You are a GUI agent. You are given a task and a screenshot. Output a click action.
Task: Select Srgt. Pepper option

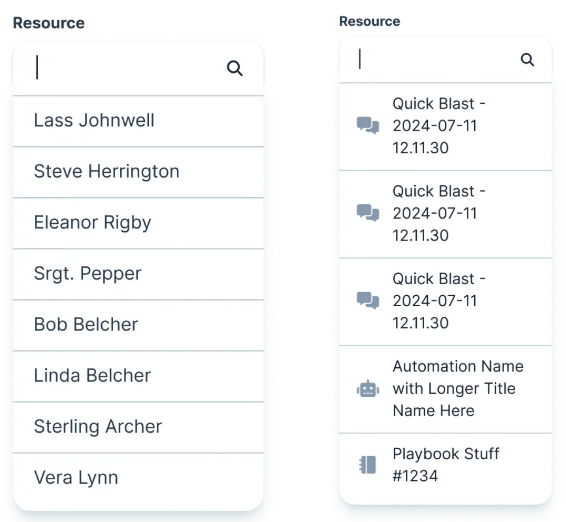(138, 274)
